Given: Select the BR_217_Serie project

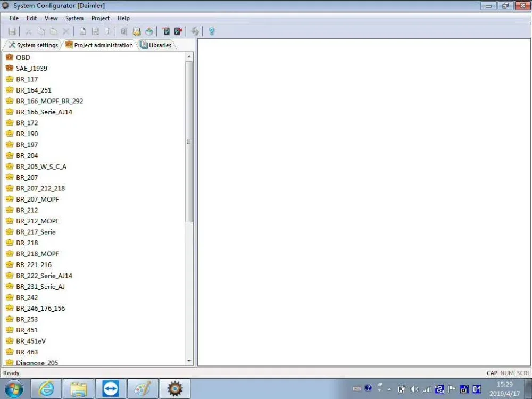Looking at the screenshot, I should 36,232.
